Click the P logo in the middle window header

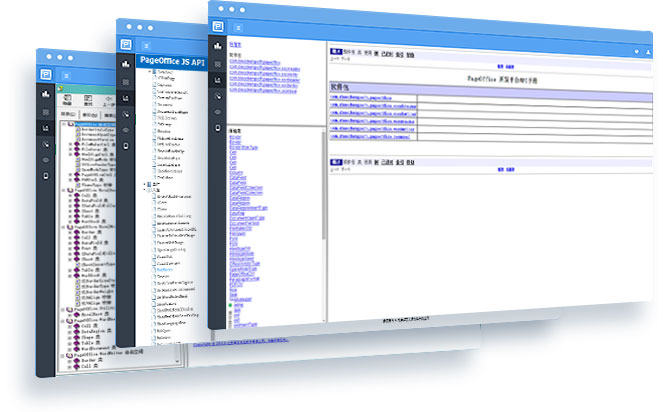(x=126, y=44)
